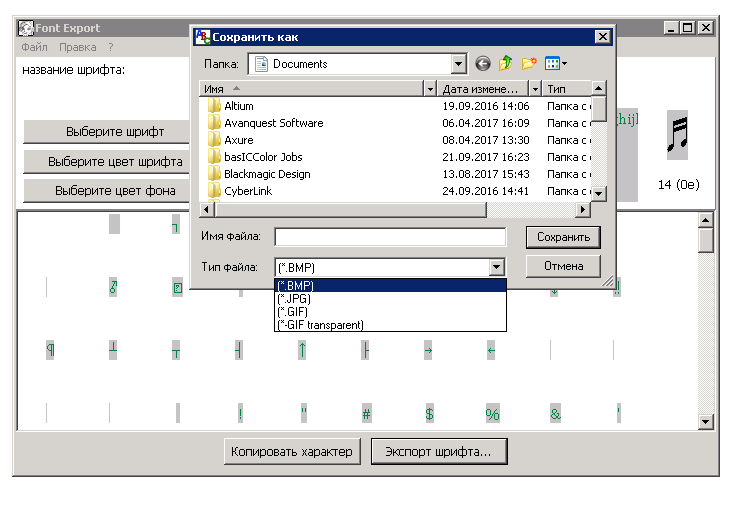This screenshot has height=509, width=735.
Task: Select the hash sign glyph
Action: [367, 413]
